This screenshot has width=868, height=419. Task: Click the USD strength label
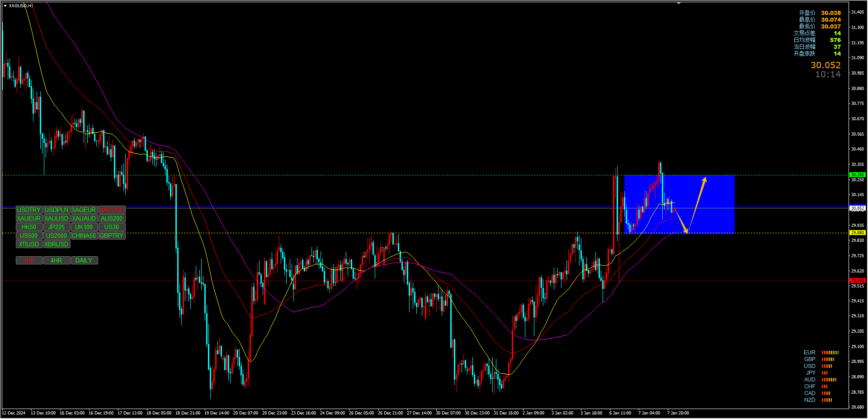(810, 366)
